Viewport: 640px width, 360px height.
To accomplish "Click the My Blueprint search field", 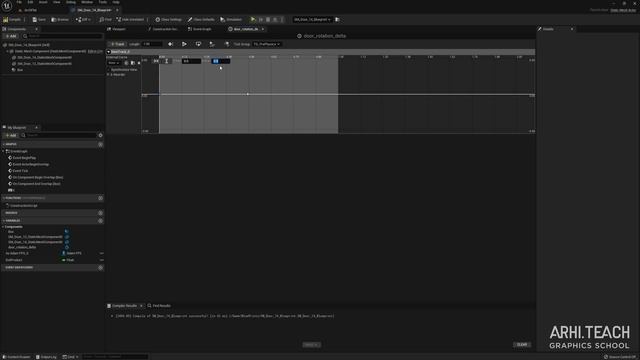I will [58, 135].
